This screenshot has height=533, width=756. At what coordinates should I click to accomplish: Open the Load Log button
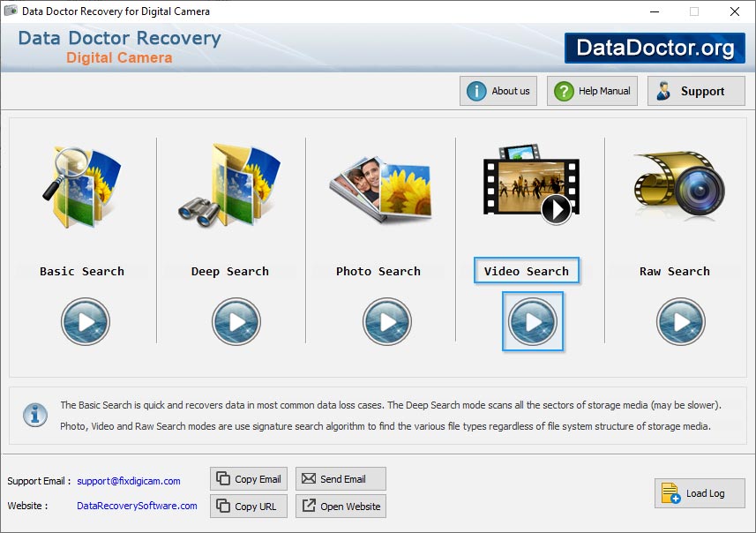pyautogui.click(x=700, y=493)
